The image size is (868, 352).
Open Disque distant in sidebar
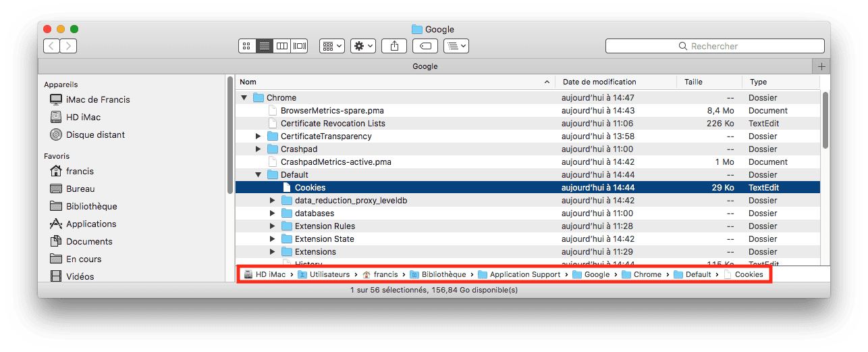pyautogui.click(x=88, y=134)
